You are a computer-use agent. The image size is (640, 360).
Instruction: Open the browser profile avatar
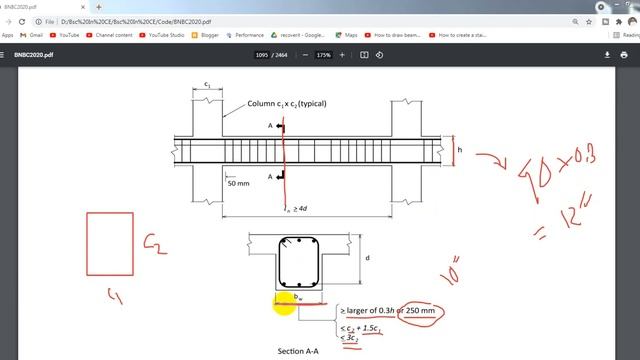point(633,22)
